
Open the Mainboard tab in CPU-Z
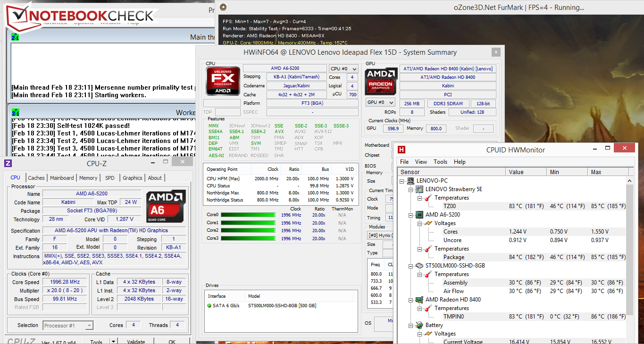coord(62,178)
